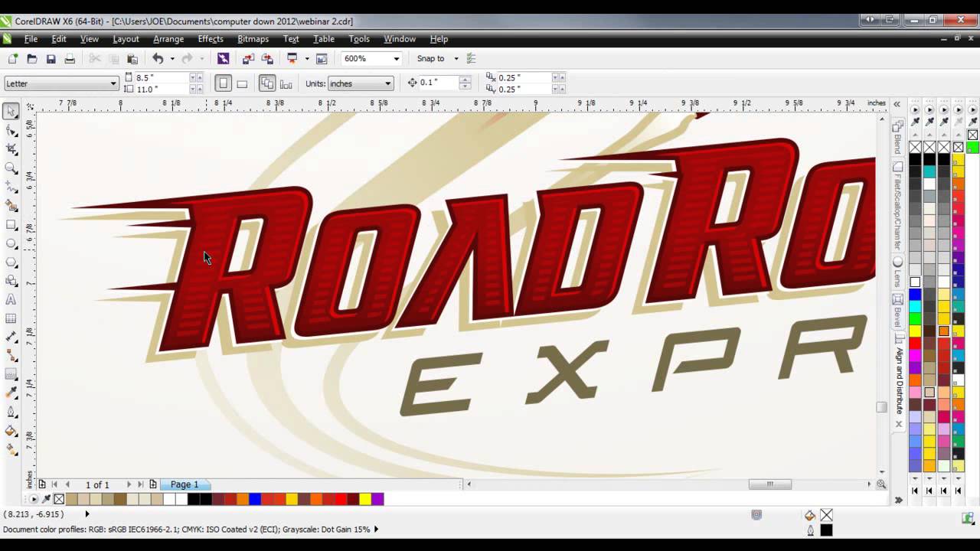
Task: Open the Arrange menu
Action: point(168,39)
